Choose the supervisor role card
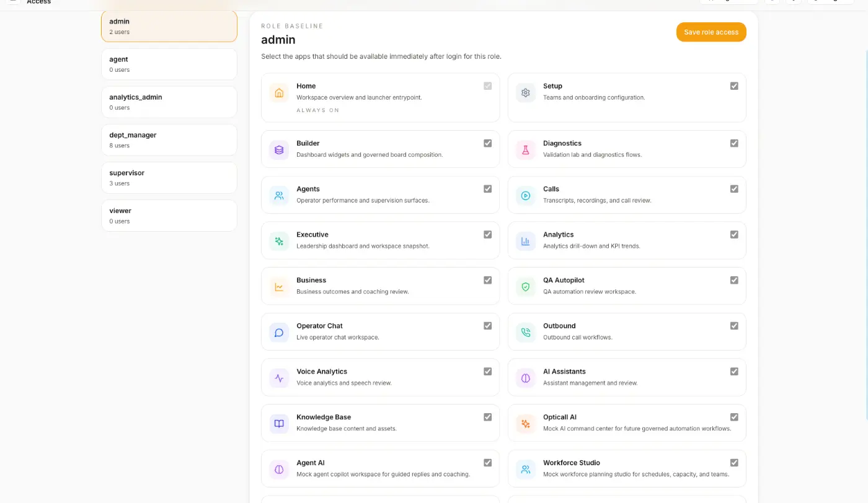The height and width of the screenshot is (503, 868). pos(169,178)
